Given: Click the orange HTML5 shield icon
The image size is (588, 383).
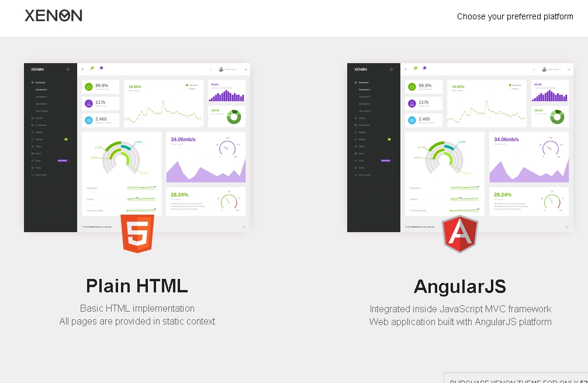Looking at the screenshot, I should 137,233.
